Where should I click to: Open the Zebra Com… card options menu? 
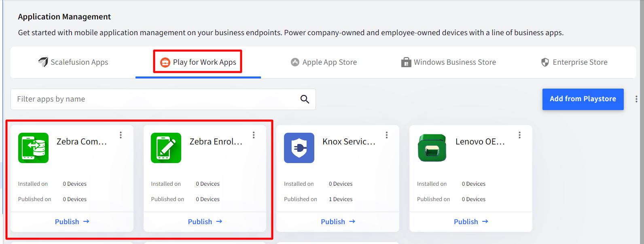[x=121, y=135]
